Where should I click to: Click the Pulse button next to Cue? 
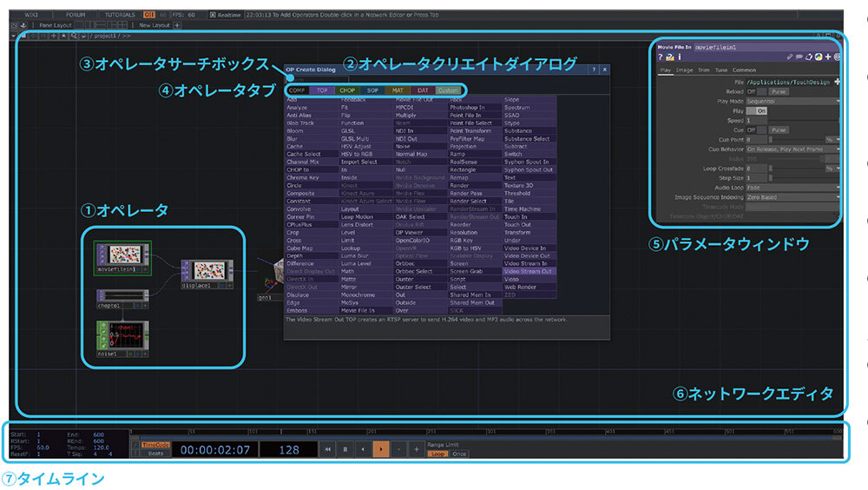point(779,129)
